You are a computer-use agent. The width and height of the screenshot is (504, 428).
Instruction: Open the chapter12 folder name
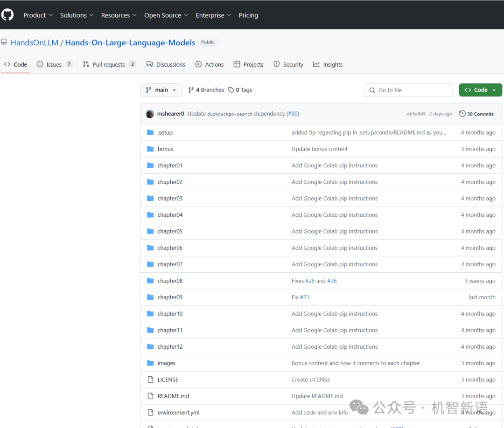point(170,346)
